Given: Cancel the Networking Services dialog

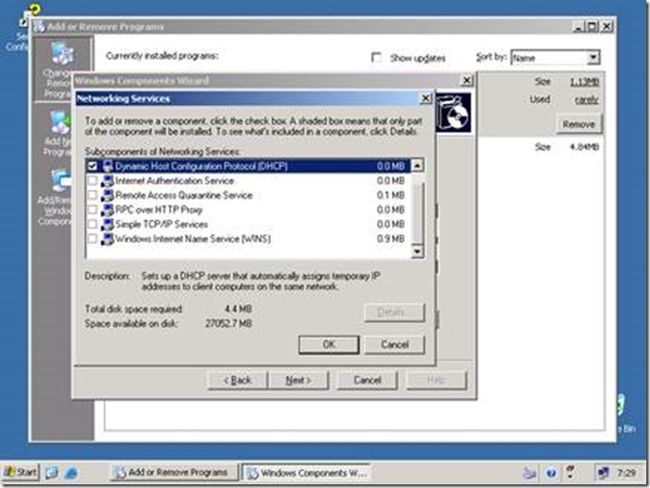Looking at the screenshot, I should [x=395, y=345].
